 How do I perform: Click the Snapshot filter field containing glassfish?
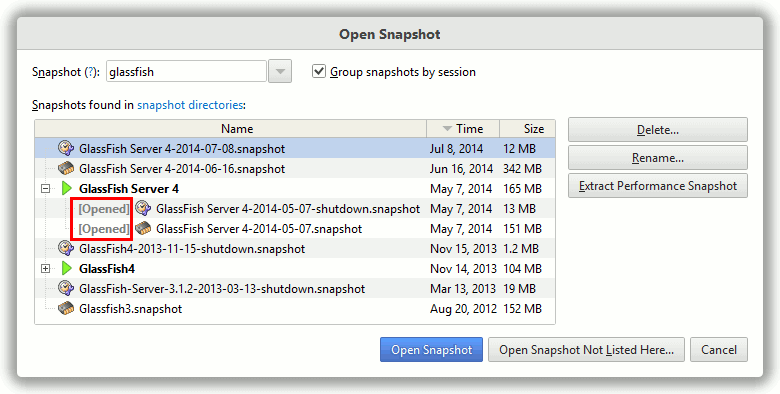tap(186, 72)
